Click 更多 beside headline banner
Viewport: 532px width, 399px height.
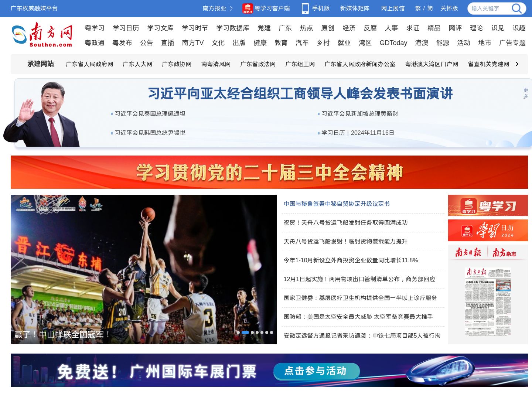tap(525, 93)
